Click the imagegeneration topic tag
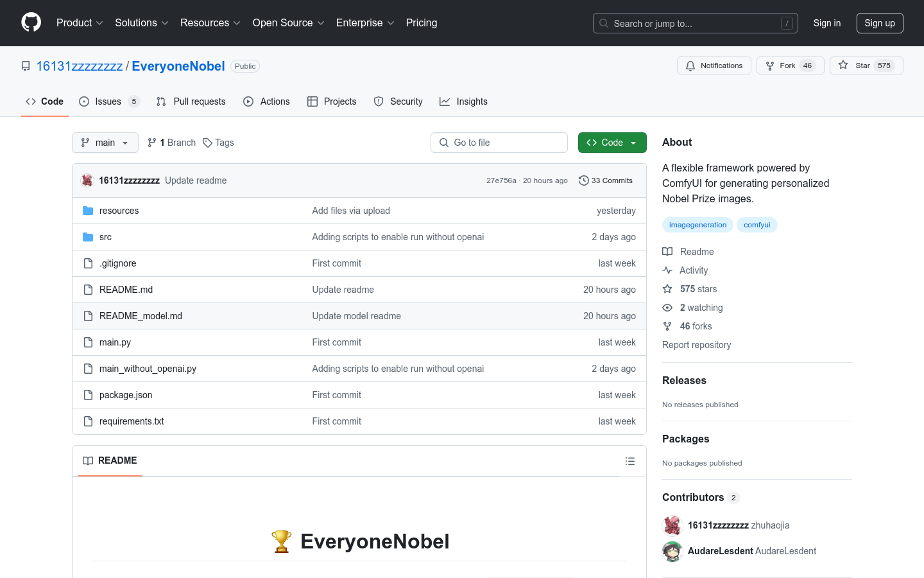This screenshot has width=924, height=578. [697, 225]
